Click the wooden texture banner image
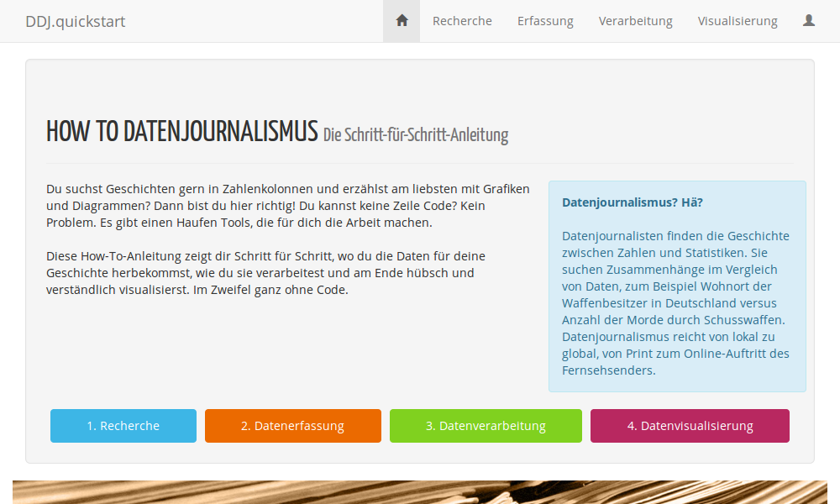This screenshot has height=504, width=840. pyautogui.click(x=420, y=492)
